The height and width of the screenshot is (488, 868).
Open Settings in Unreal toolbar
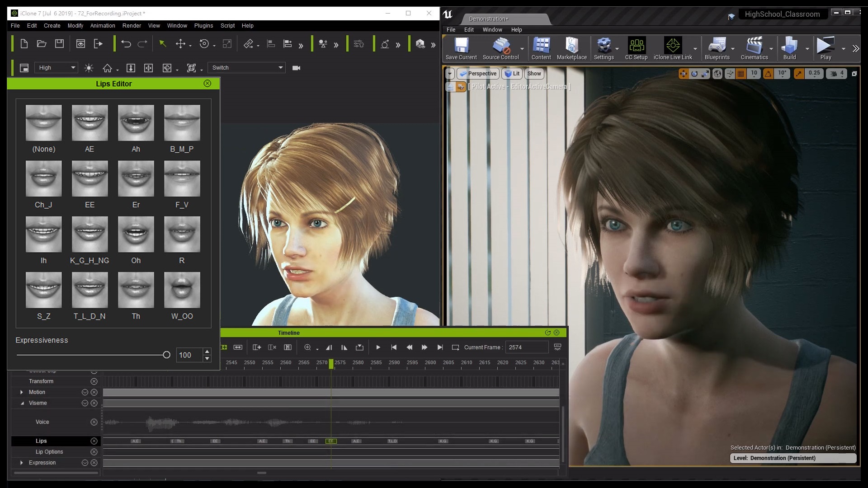pos(604,48)
